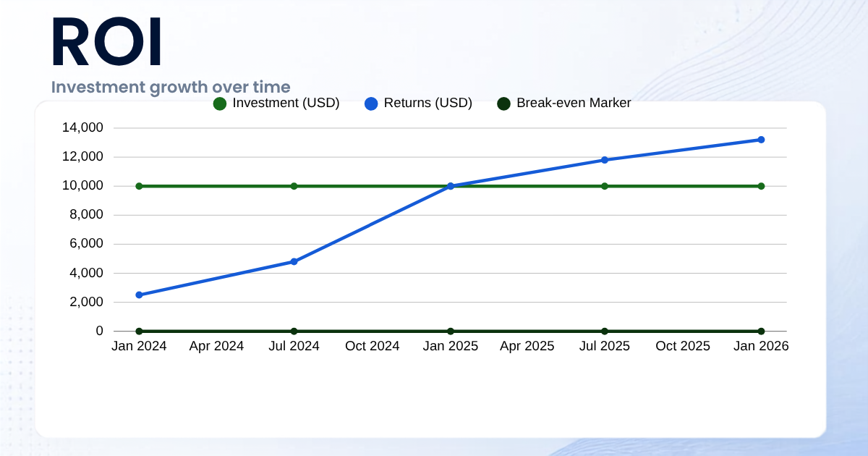
Task: Select the Returns data point at Jul 2025
Action: (605, 160)
